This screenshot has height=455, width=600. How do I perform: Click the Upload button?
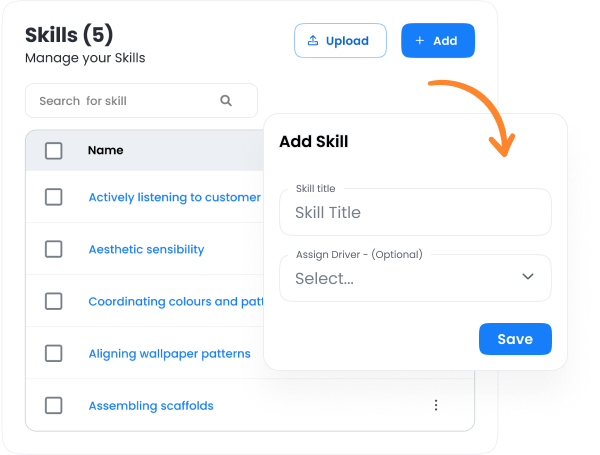coord(340,41)
